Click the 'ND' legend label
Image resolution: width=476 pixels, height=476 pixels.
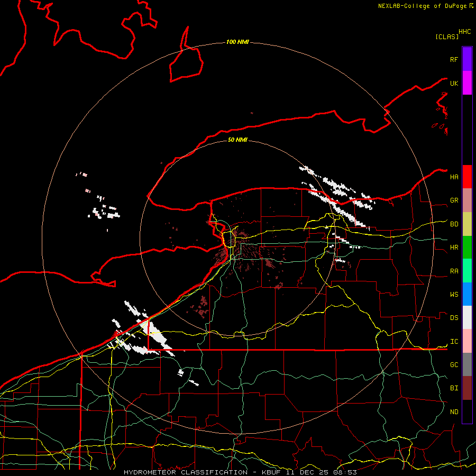[x=454, y=412]
